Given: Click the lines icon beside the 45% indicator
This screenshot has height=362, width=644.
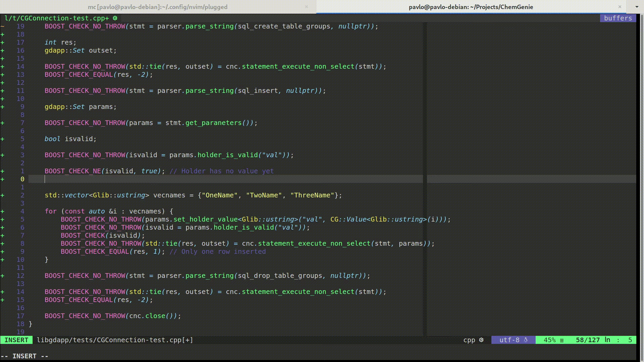Looking at the screenshot, I should [561, 340].
